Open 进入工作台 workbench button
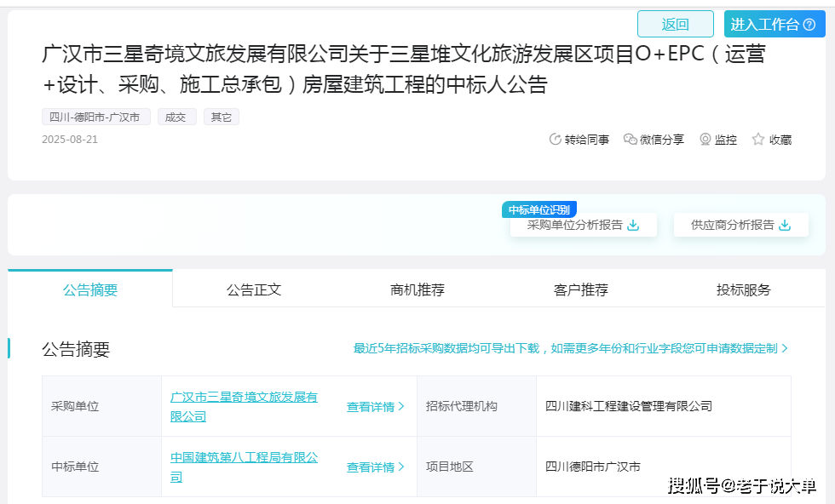Image resolution: width=835 pixels, height=504 pixels. [775, 24]
